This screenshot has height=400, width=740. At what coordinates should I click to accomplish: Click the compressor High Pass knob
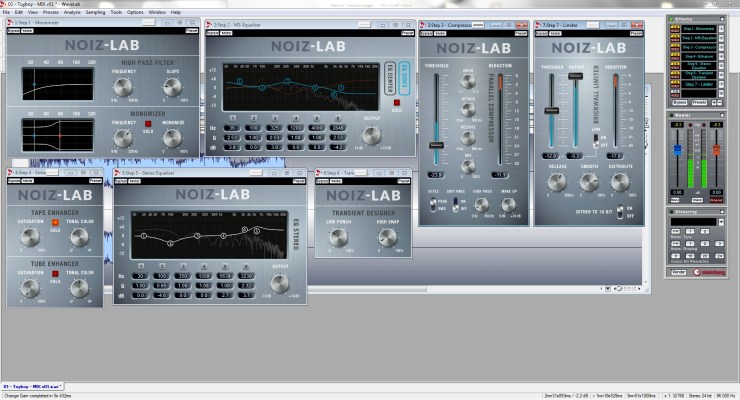pyautogui.click(x=481, y=205)
